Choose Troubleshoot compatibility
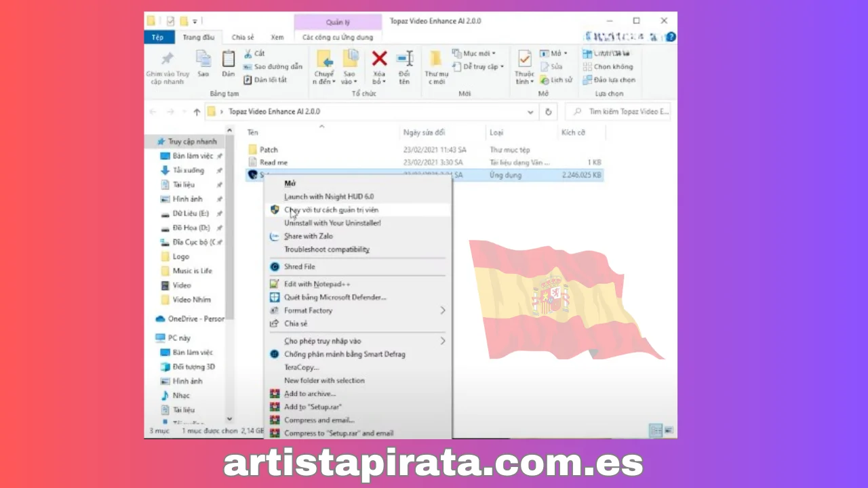Screen dimensions: 868x488 (x=327, y=249)
